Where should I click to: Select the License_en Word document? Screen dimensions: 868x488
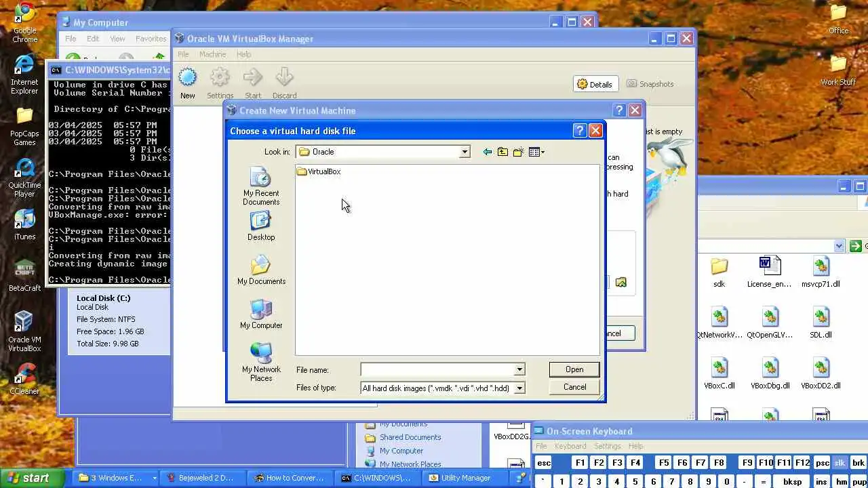[770, 272]
